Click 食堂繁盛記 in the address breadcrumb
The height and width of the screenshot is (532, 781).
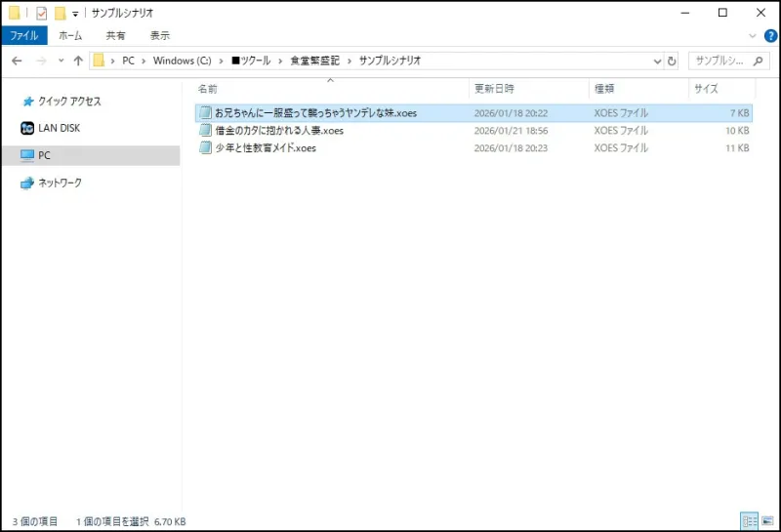coord(314,61)
